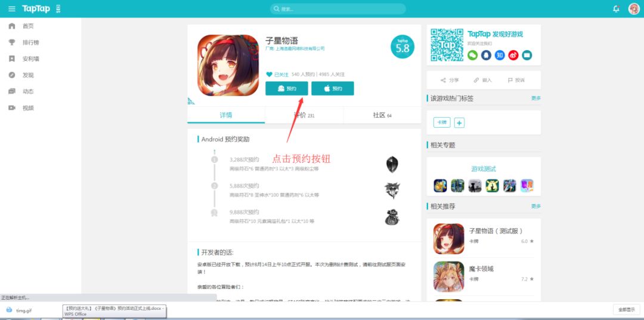Open the 魔卡领域 title link
Viewport: 644px width, 320px height.
pos(481,269)
